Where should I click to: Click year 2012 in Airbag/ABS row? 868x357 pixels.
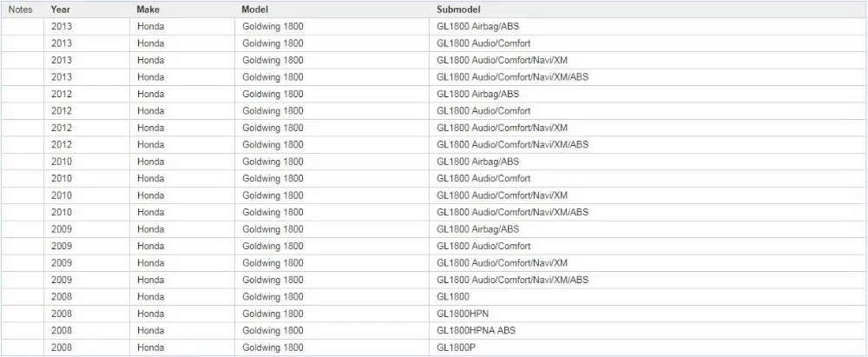[62, 94]
